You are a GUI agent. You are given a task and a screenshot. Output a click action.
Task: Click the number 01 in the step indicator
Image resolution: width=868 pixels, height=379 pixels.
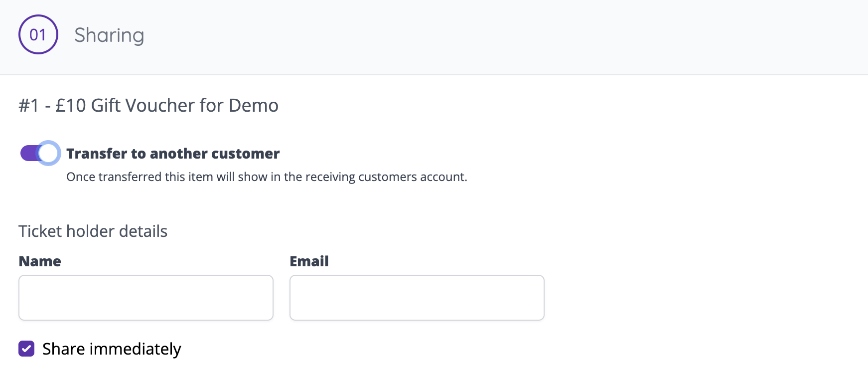coord(38,35)
